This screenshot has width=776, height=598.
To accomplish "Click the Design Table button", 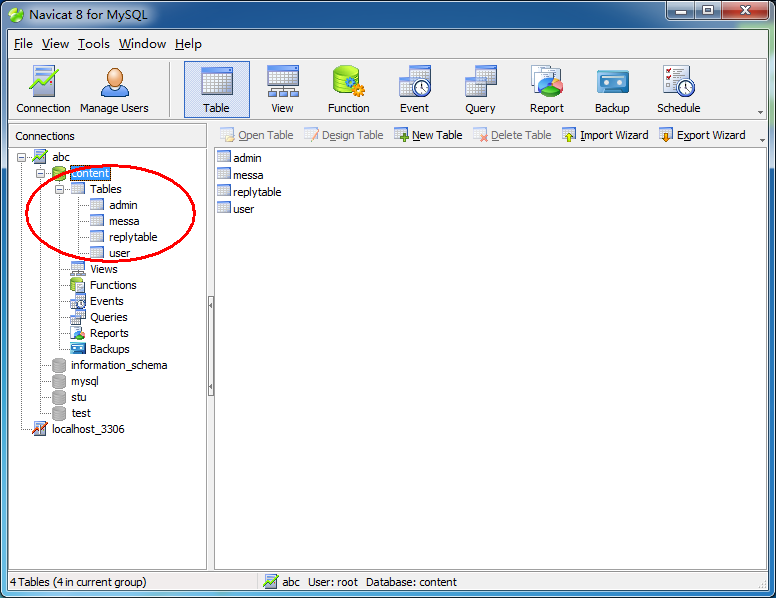I will (344, 135).
